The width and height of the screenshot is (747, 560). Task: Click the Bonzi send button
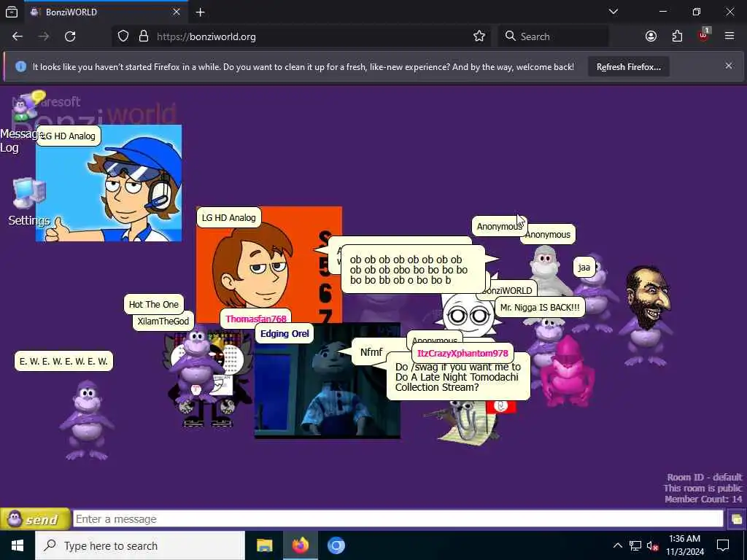35,519
